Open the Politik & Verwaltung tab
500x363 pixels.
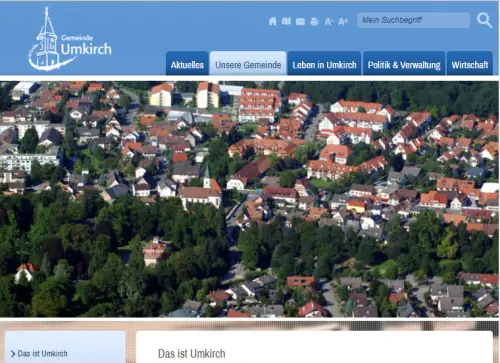click(x=404, y=63)
